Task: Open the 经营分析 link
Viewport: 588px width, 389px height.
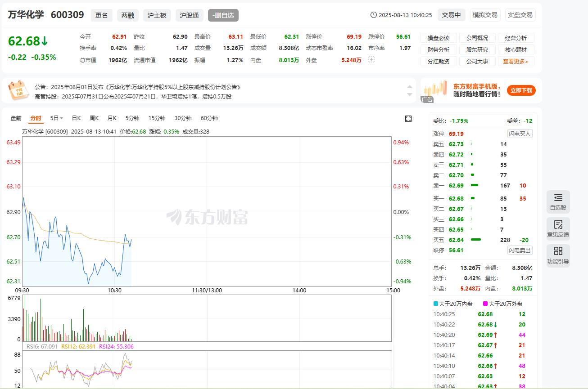Action: point(516,38)
